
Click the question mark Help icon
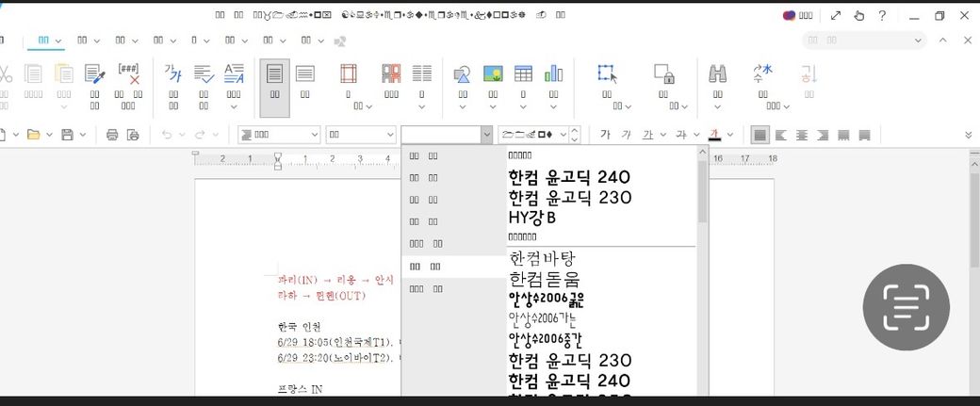click(x=881, y=16)
